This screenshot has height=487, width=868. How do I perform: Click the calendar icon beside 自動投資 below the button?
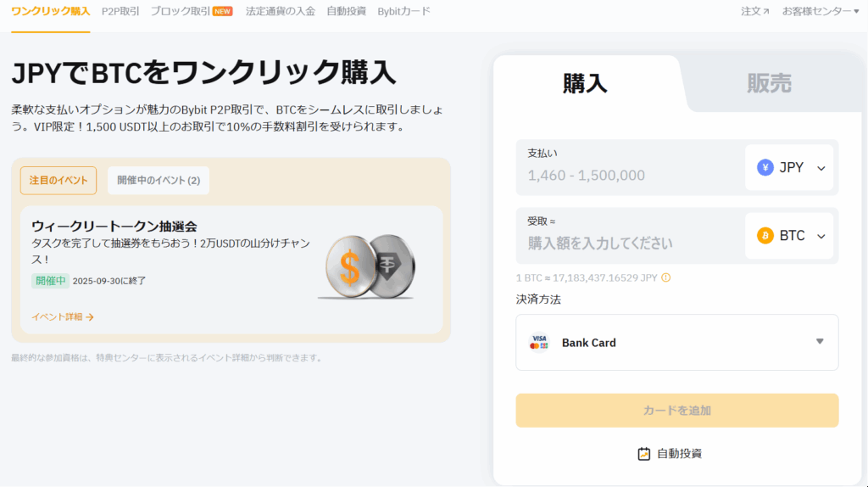(x=644, y=454)
